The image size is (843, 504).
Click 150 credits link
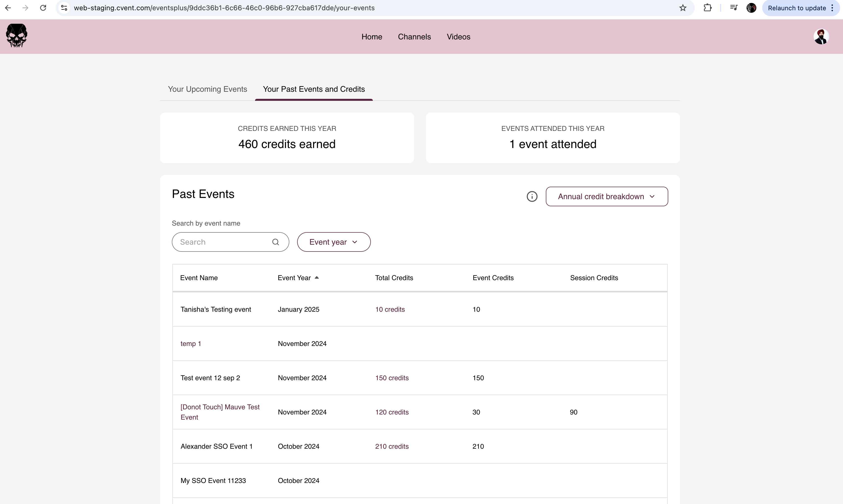tap(392, 378)
